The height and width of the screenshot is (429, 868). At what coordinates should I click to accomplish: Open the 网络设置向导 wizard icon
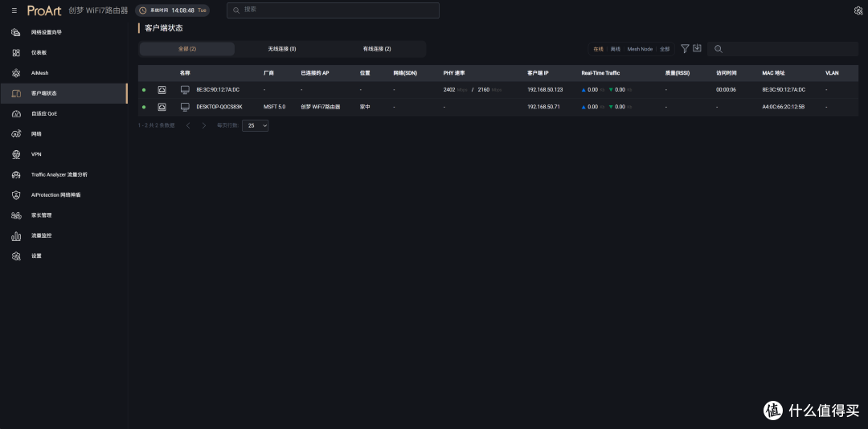point(16,32)
